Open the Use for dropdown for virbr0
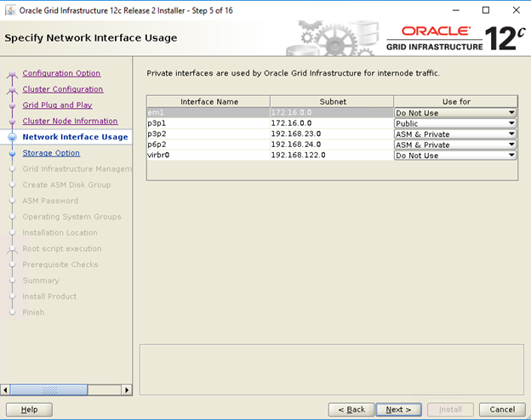Viewport: 531px width, 420px height. [455, 156]
